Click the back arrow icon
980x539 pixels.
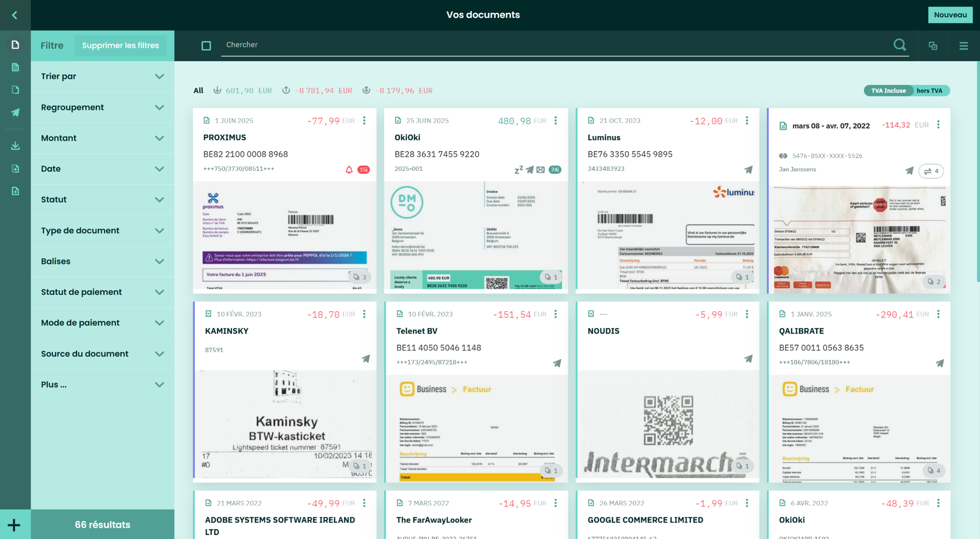(x=15, y=15)
